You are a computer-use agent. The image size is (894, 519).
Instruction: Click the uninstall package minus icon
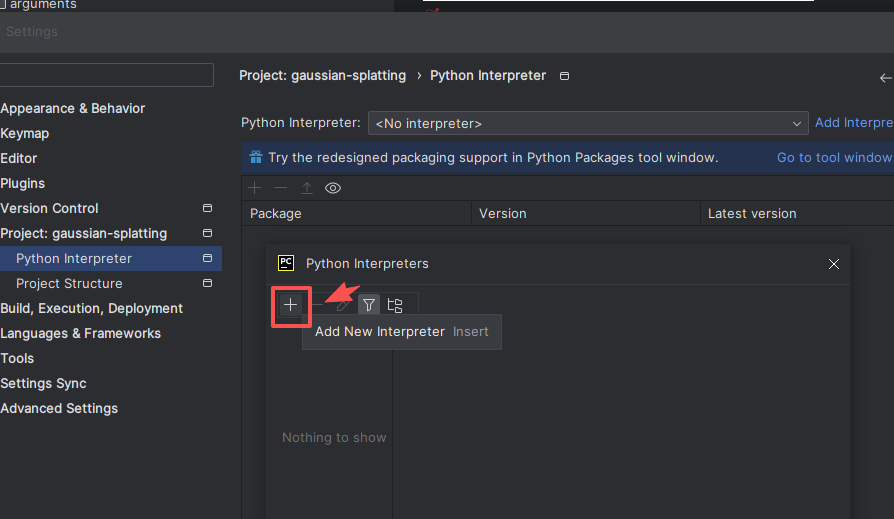pos(280,188)
